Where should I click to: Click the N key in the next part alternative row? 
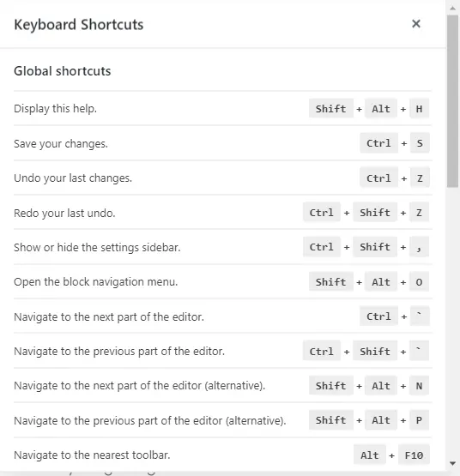point(419,386)
